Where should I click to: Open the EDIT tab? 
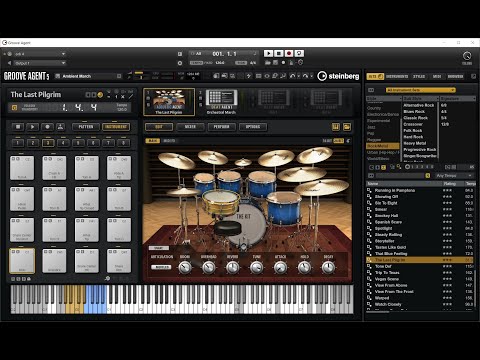pyautogui.click(x=159, y=127)
